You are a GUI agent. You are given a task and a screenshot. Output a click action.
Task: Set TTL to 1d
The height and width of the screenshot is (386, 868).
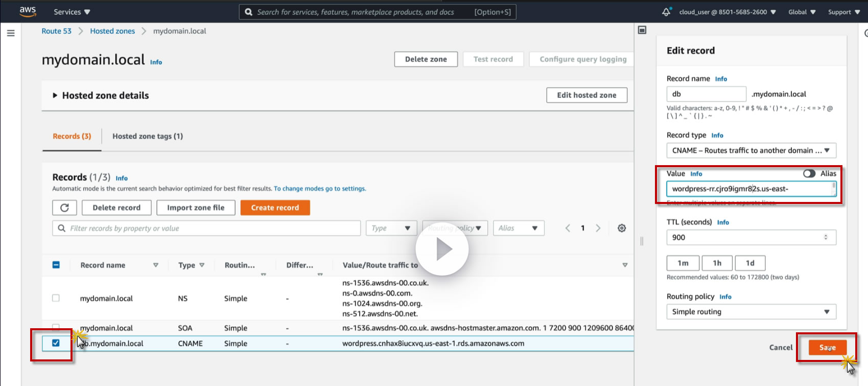(x=750, y=263)
